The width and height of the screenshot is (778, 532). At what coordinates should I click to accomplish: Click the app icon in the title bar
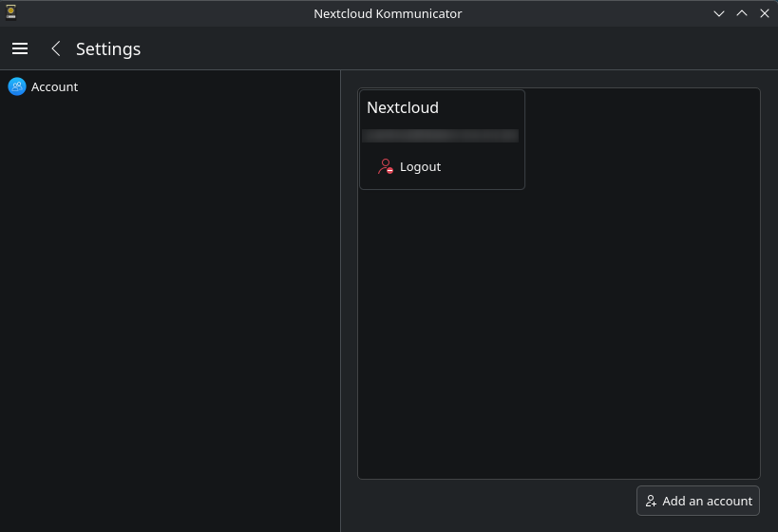[x=10, y=12]
